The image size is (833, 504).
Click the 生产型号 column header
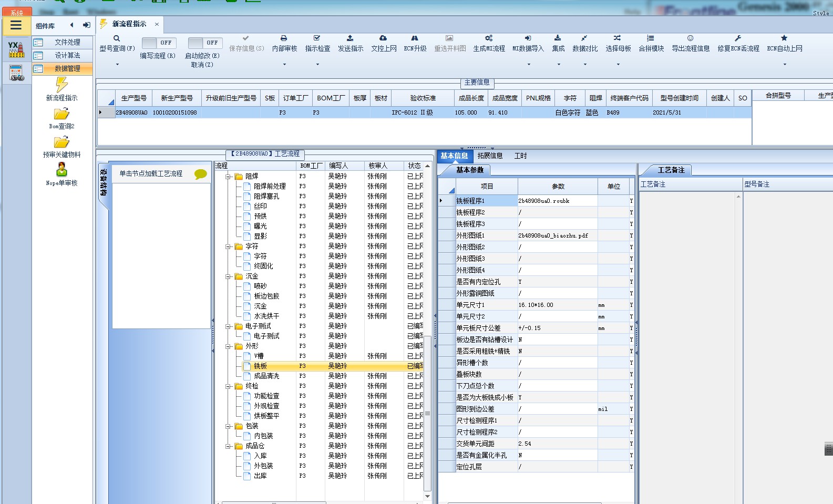click(134, 98)
